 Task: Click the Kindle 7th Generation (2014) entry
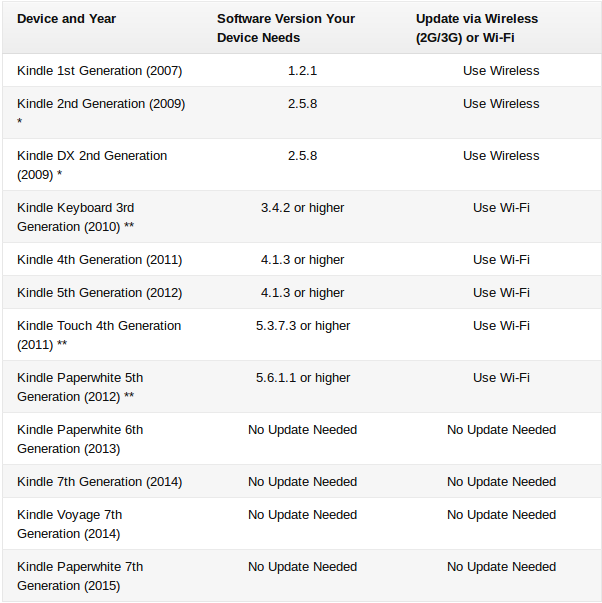tap(99, 482)
